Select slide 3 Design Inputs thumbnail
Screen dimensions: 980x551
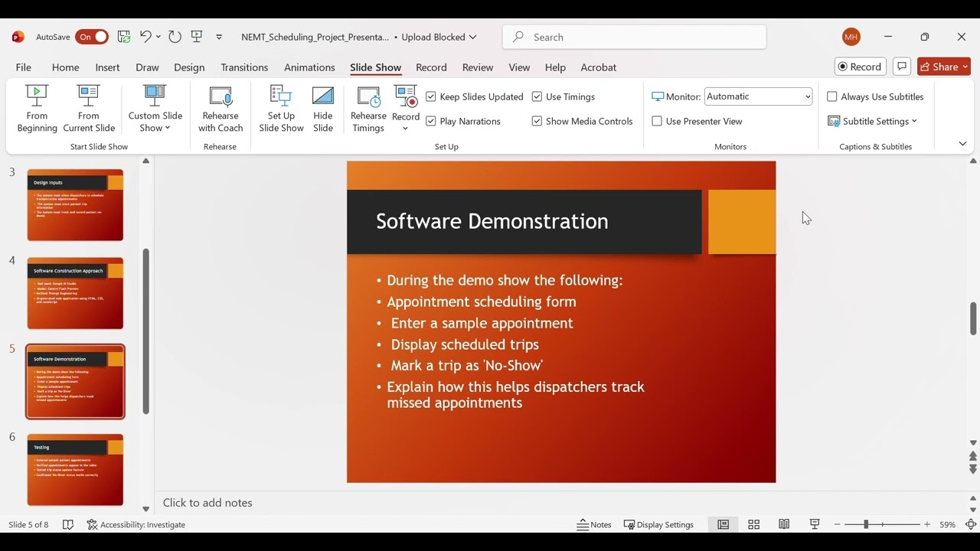tap(75, 205)
